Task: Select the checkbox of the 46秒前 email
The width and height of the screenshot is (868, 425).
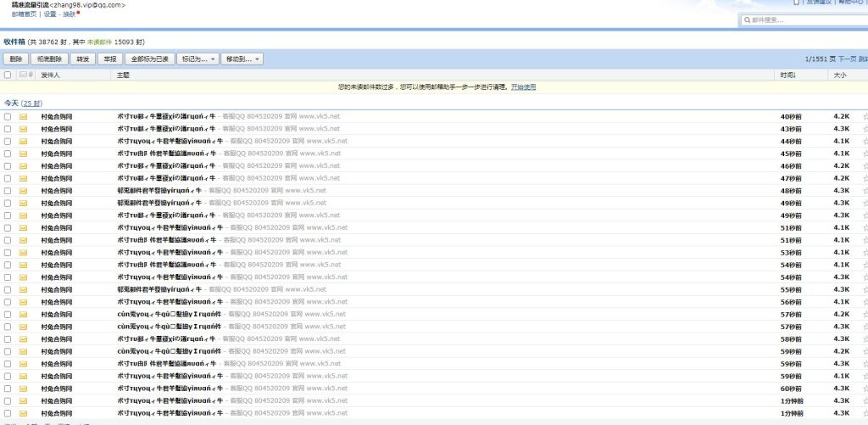Action: (x=8, y=166)
